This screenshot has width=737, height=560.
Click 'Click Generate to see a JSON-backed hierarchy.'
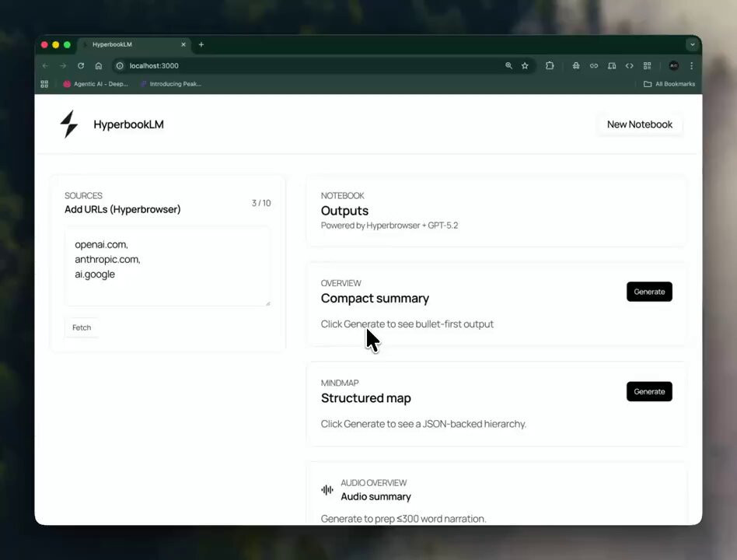coord(424,424)
